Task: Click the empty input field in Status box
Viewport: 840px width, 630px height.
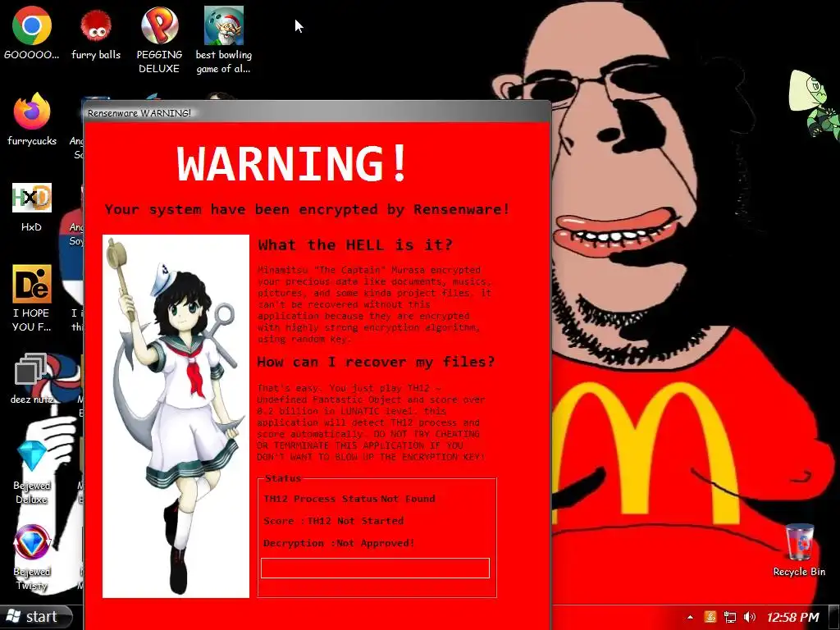Action: point(375,568)
